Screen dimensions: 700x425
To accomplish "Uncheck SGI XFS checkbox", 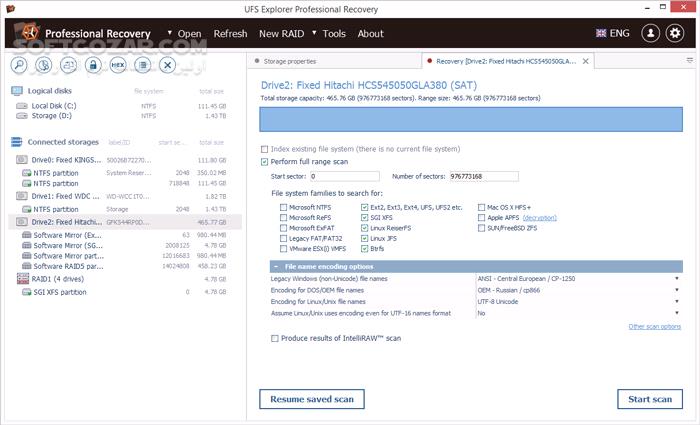I will click(x=364, y=217).
